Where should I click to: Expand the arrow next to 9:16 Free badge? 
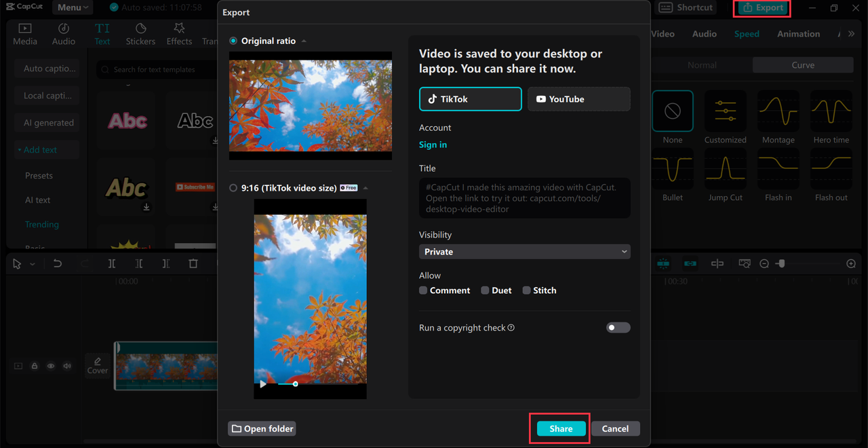366,188
